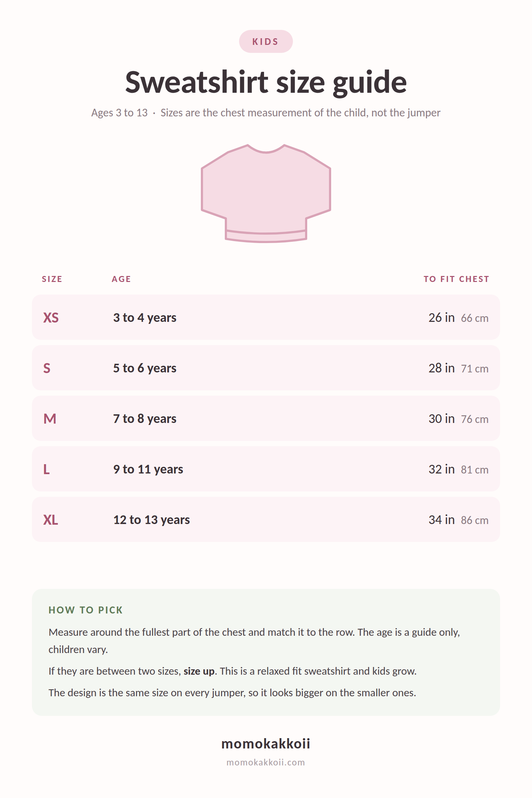Choose the M size row
This screenshot has width=532, height=798.
[x=266, y=418]
